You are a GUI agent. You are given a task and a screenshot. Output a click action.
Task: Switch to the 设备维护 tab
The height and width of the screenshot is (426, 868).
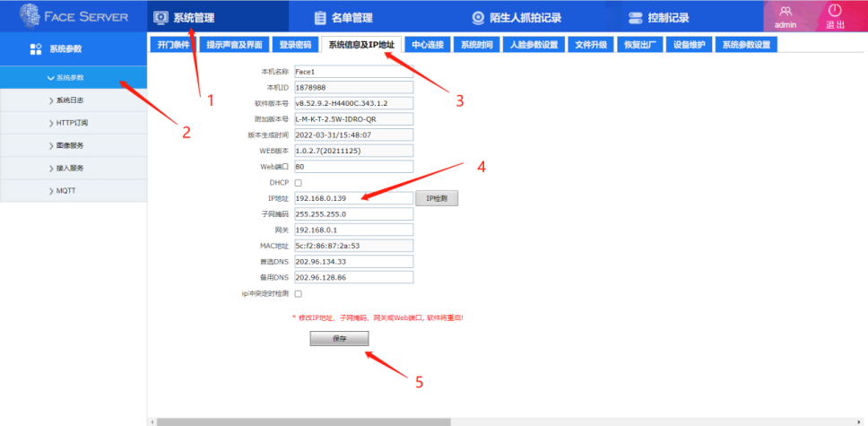pyautogui.click(x=690, y=45)
